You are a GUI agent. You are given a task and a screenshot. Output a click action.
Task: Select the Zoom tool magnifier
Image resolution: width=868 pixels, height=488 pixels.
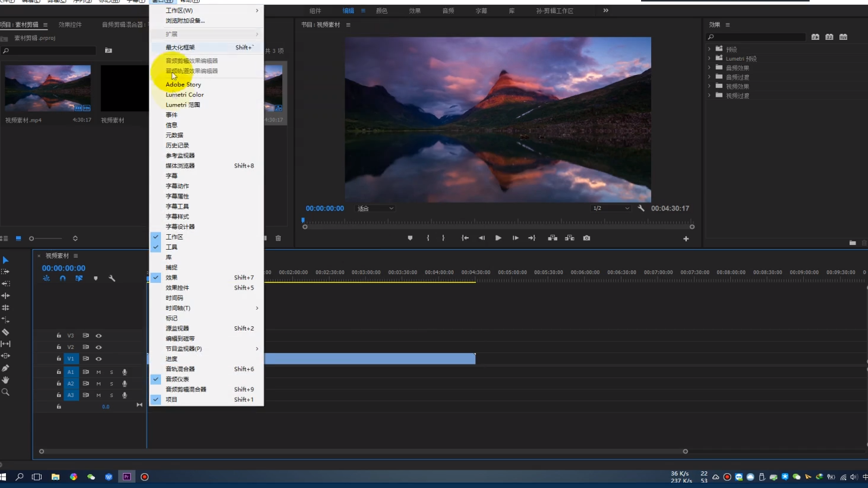point(5,392)
